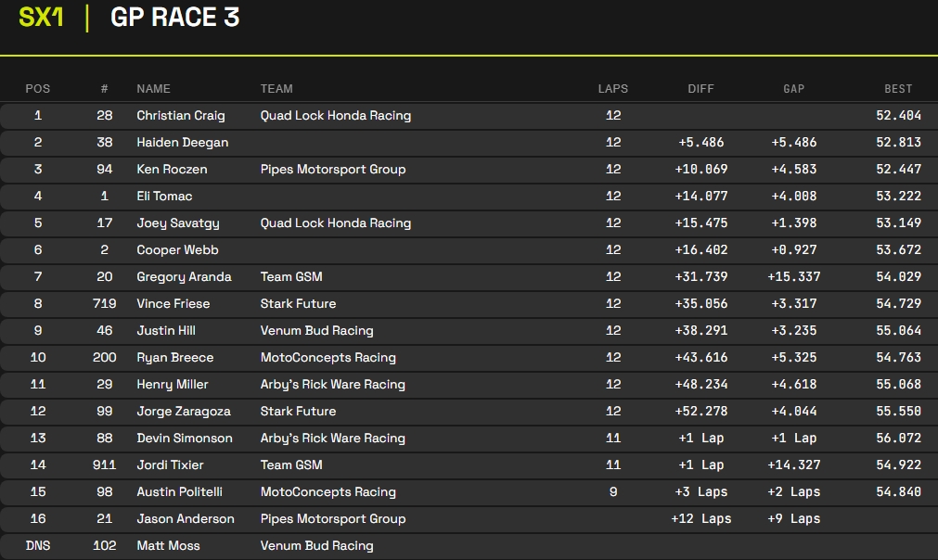The height and width of the screenshot is (560, 938).
Task: Sort by the LAPS column header
Action: [x=612, y=89]
